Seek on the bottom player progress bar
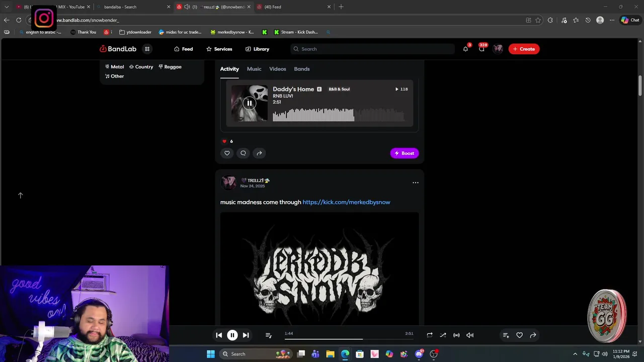 point(349,339)
